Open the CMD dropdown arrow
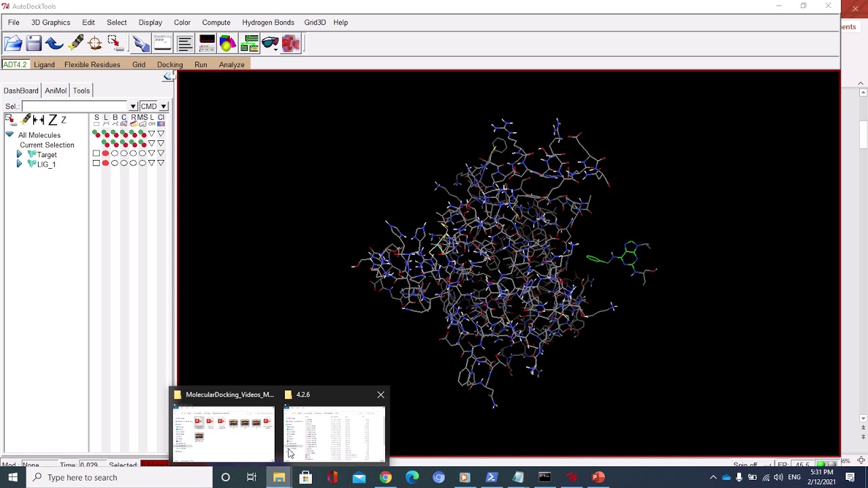This screenshot has width=868, height=488. coord(163,106)
